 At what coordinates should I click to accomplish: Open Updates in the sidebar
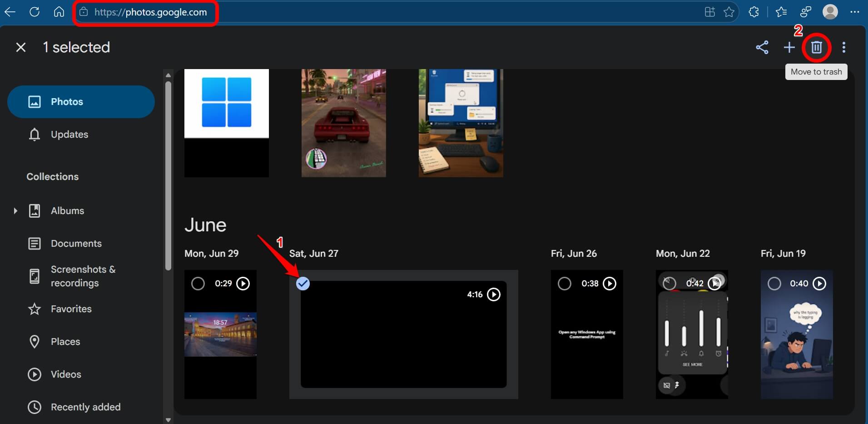[81, 135]
